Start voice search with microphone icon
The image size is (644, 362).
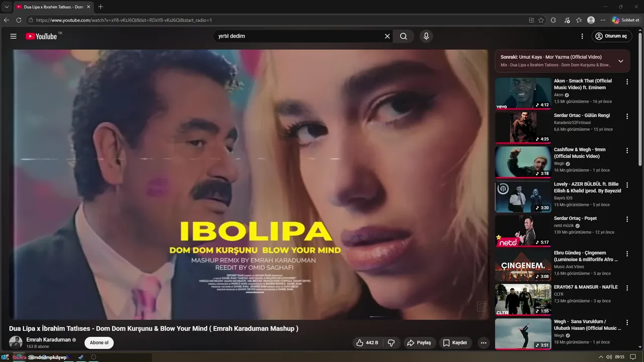click(x=426, y=36)
